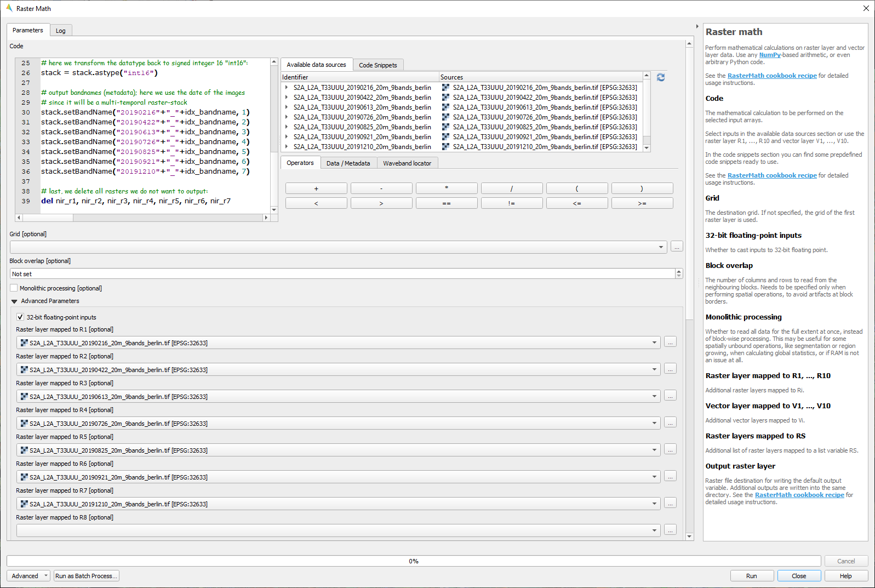Click browse button for R4 raster layer
Viewport: 875px width, 588px height.
tap(670, 423)
